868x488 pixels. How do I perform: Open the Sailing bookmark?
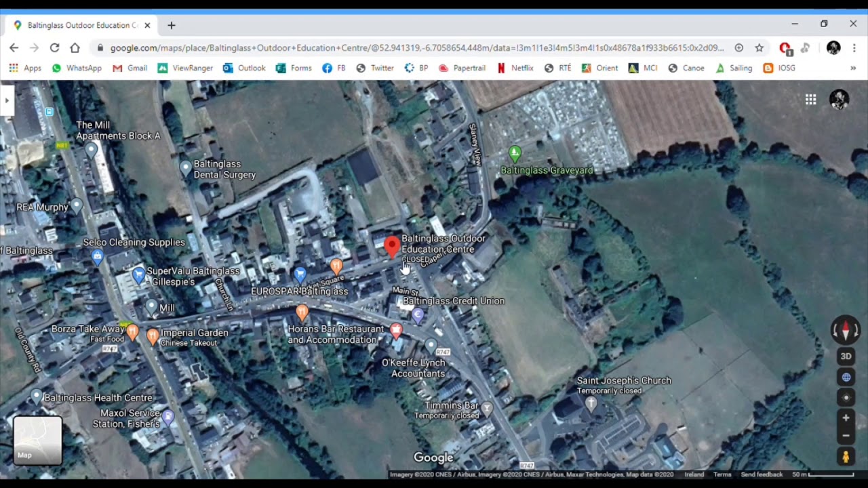pyautogui.click(x=734, y=68)
